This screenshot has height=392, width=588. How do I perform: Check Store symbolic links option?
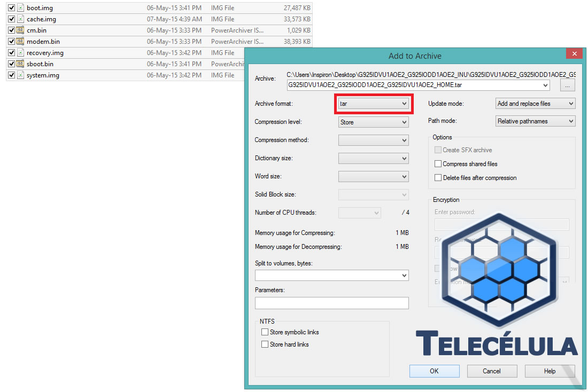tap(265, 332)
